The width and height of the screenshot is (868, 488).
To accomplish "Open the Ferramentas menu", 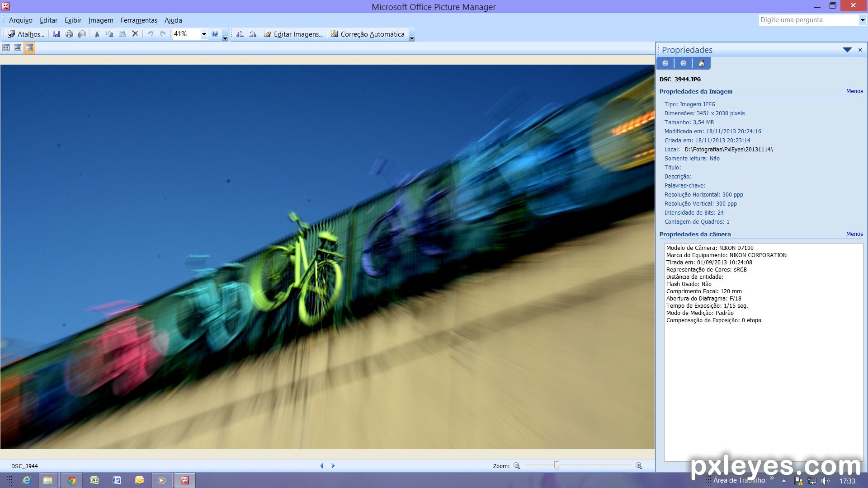I will (x=139, y=20).
